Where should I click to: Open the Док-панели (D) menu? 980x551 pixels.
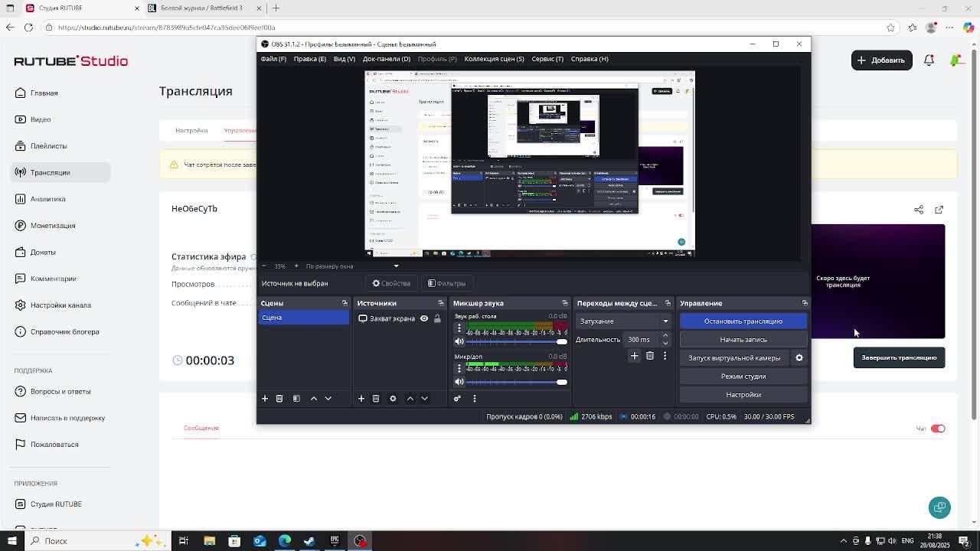pos(387,59)
